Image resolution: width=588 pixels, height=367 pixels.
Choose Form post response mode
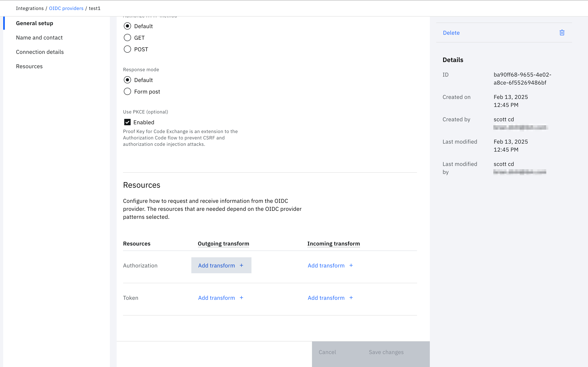point(127,92)
